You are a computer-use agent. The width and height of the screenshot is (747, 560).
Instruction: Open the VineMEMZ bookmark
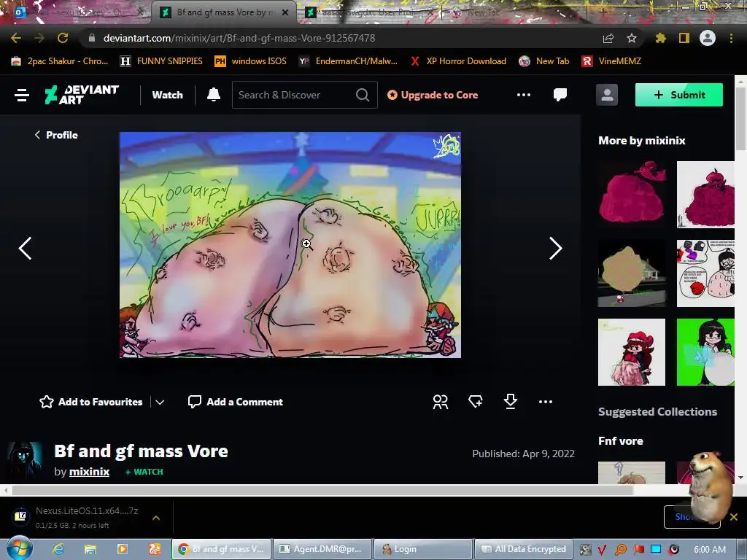611,61
